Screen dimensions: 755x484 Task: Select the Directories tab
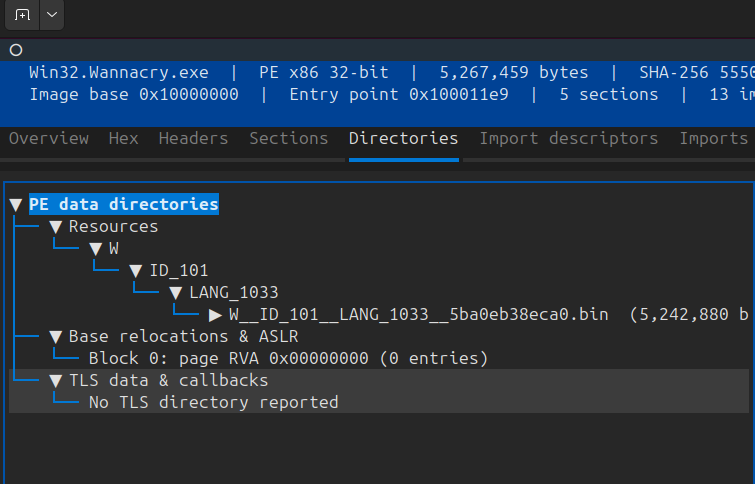404,139
